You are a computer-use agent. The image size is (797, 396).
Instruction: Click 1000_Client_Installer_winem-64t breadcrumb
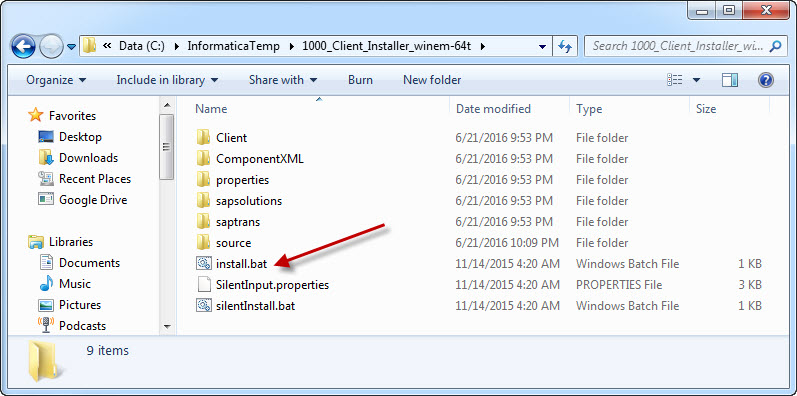(x=387, y=46)
